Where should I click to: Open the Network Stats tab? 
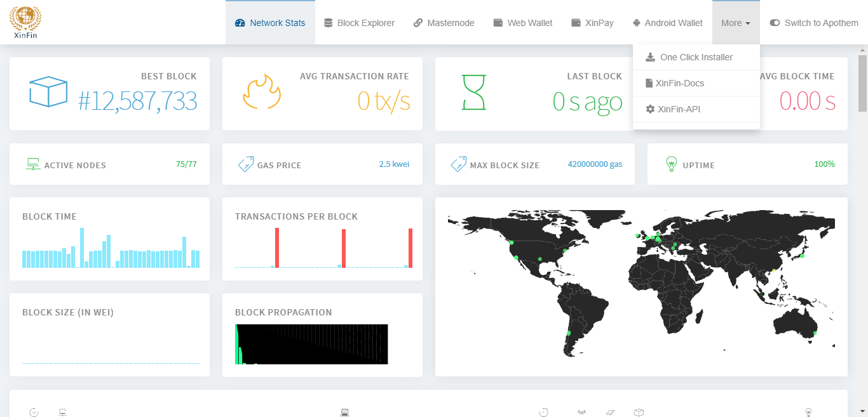pos(270,23)
